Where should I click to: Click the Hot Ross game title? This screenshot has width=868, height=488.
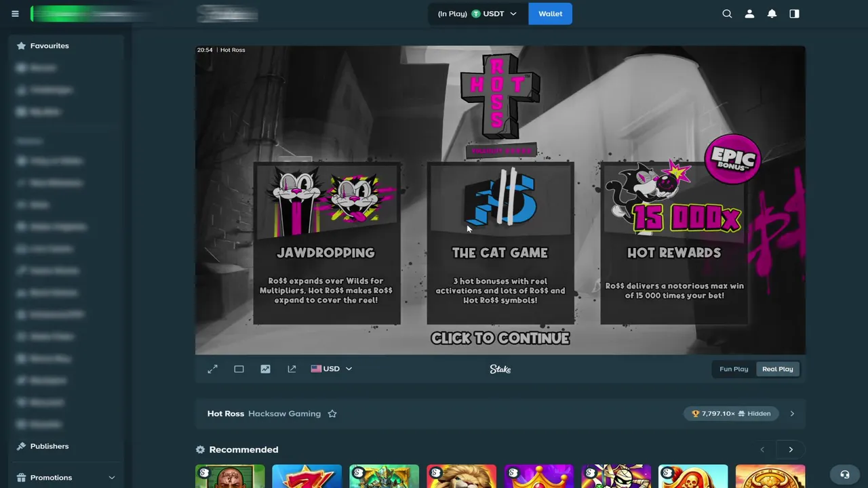(x=226, y=413)
